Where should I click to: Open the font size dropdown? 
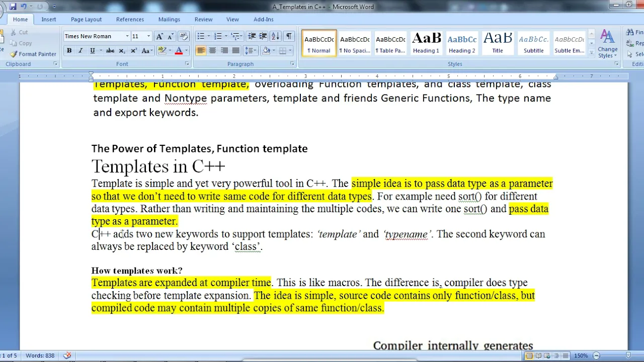tap(148, 36)
